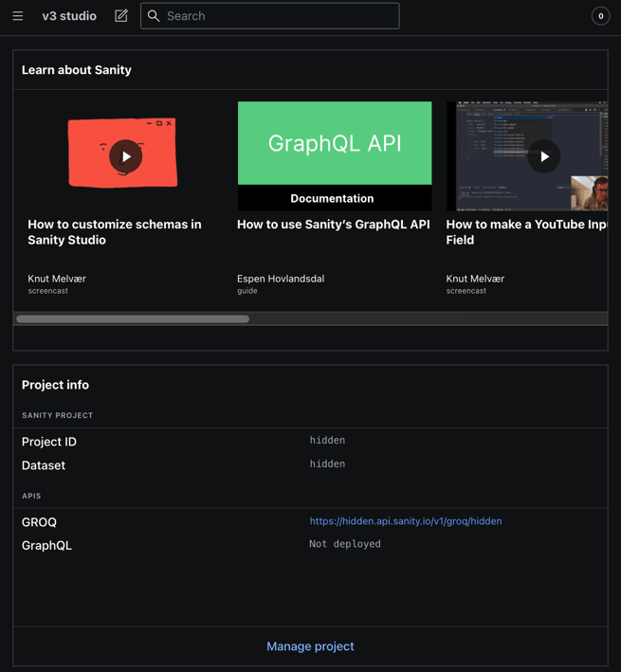Click the 'Espen Hovlandsdal' author name

281,279
